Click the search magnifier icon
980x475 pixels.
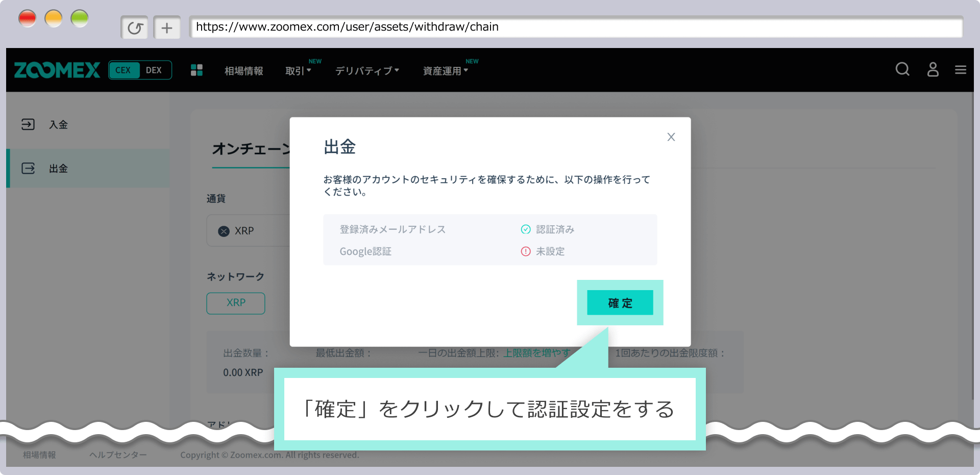coord(902,69)
